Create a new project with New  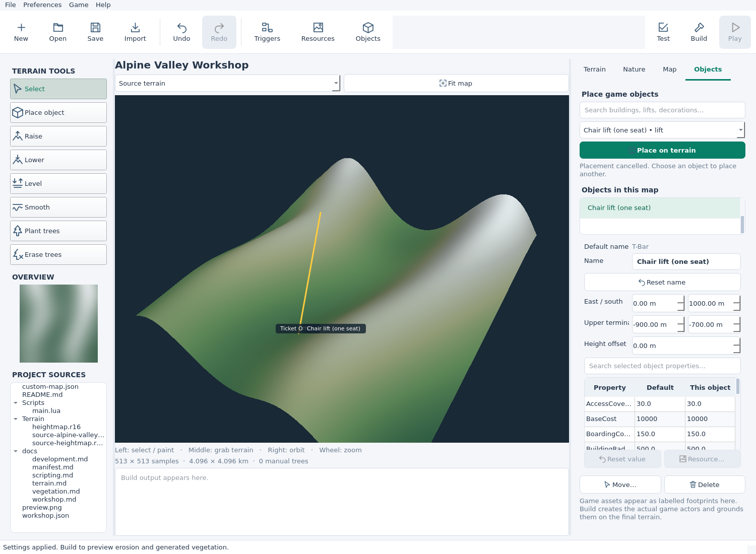coord(21,32)
